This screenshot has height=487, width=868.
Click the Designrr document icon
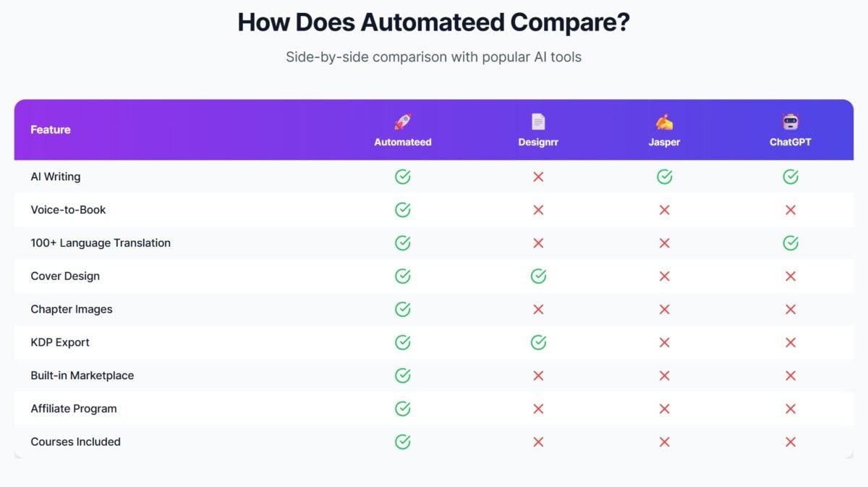(538, 122)
